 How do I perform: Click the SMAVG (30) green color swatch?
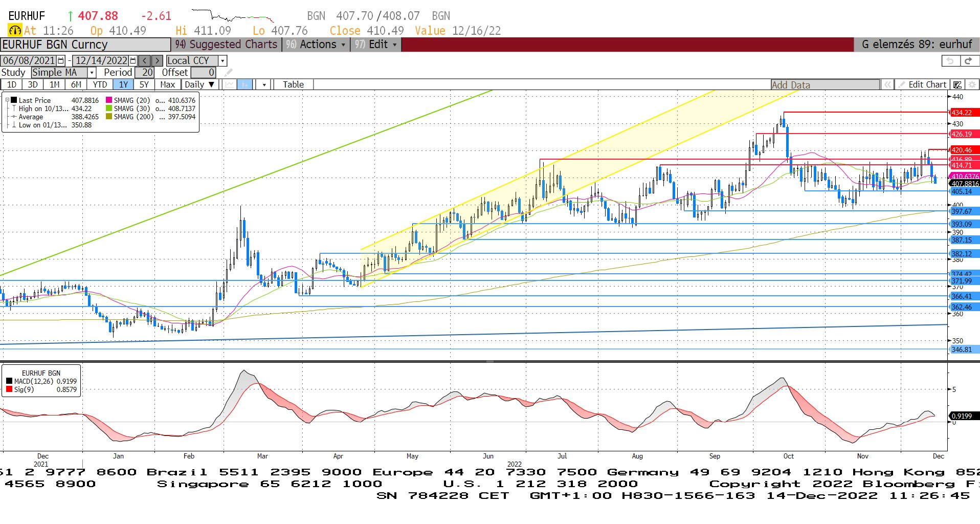click(x=109, y=108)
